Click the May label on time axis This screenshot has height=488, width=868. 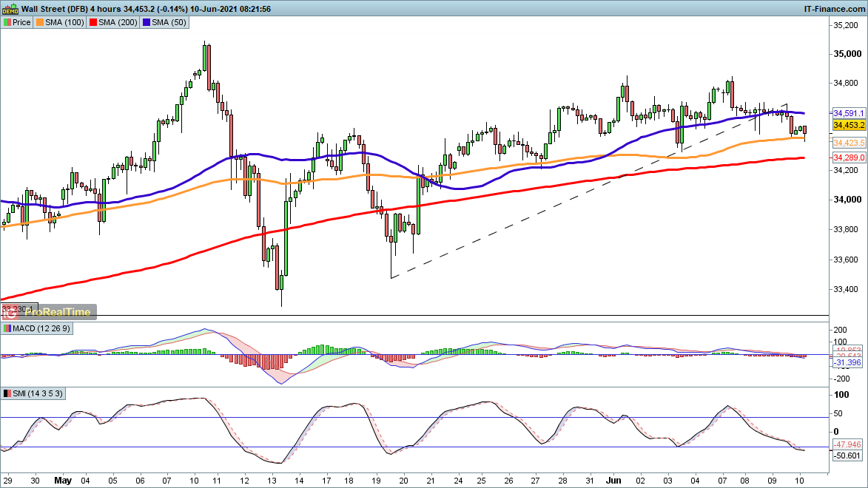coord(62,480)
